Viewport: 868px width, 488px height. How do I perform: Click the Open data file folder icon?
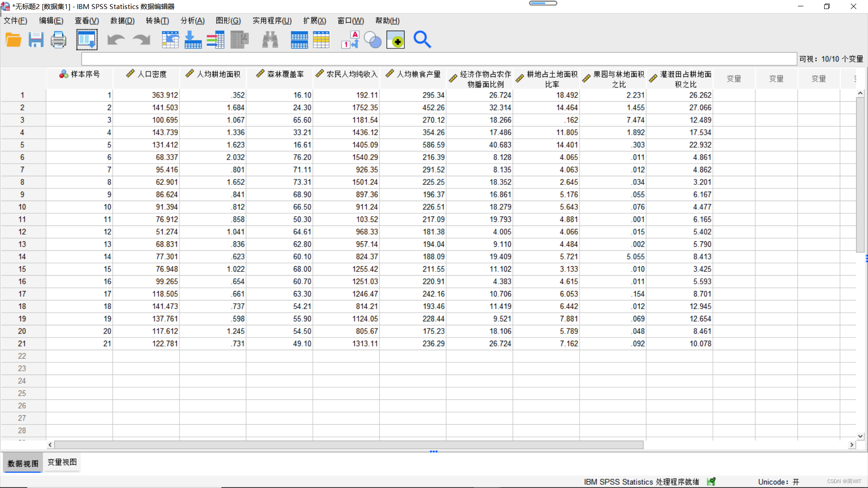(14, 40)
